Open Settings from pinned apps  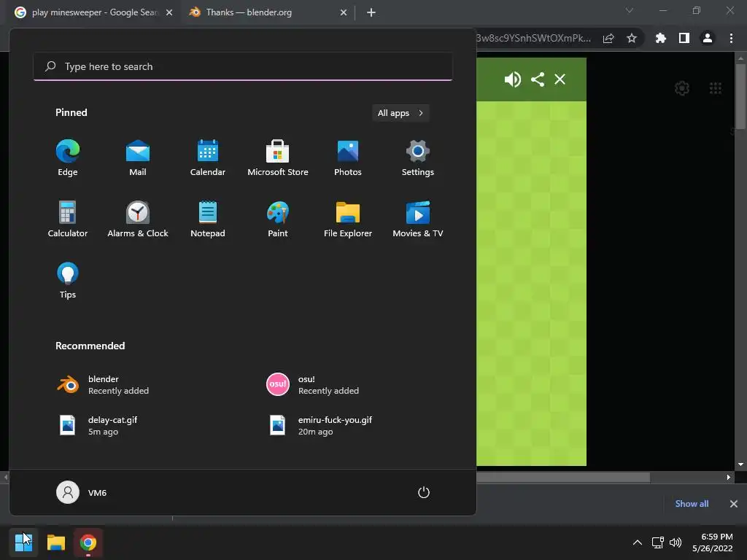click(x=418, y=157)
